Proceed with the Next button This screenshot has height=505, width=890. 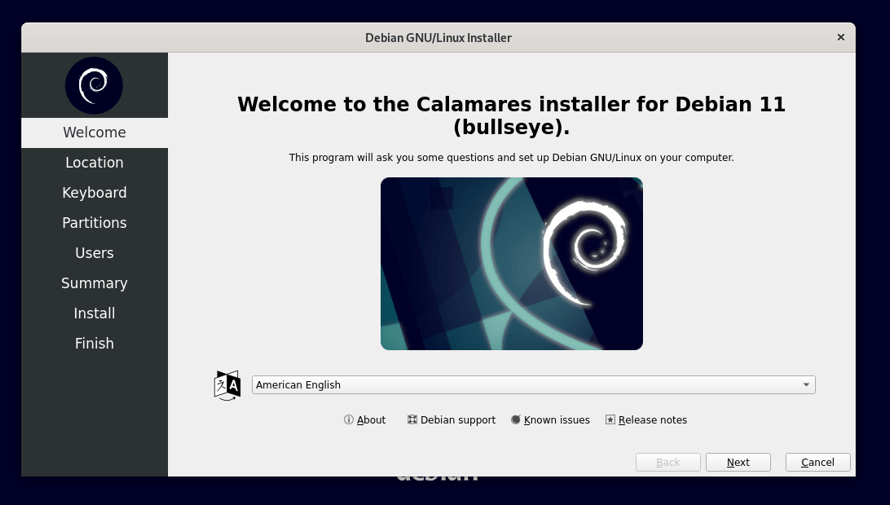tap(738, 462)
